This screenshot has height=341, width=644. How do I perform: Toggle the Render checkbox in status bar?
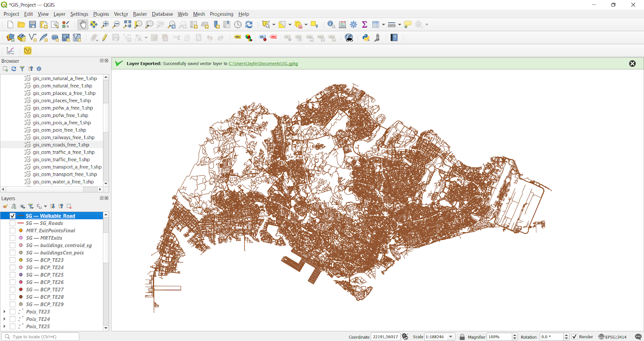[x=574, y=337]
